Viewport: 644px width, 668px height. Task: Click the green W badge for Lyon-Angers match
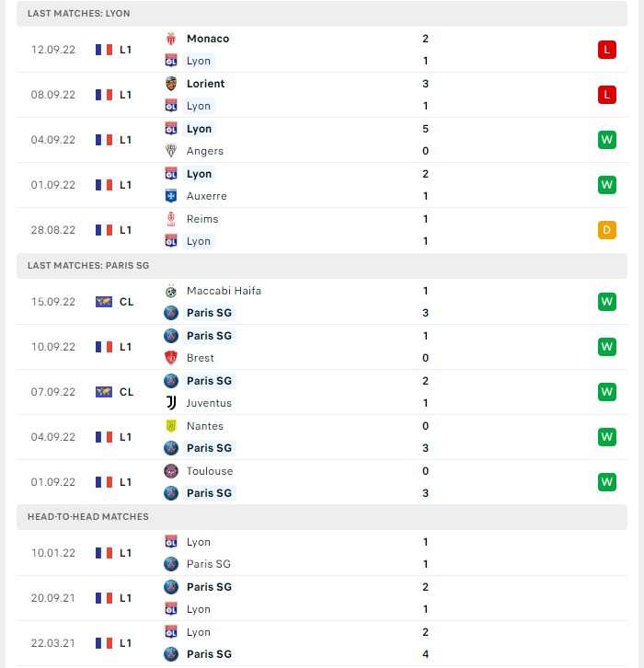coord(607,140)
